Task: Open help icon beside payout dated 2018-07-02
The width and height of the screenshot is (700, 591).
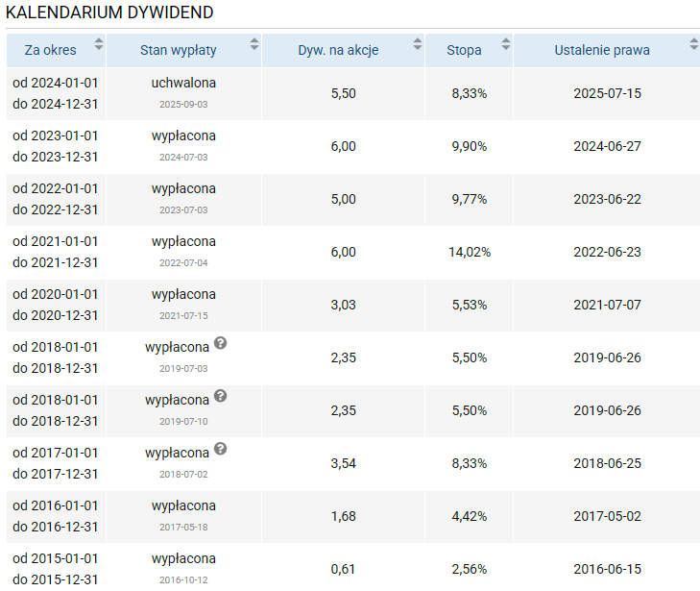Action: pyautogui.click(x=220, y=449)
